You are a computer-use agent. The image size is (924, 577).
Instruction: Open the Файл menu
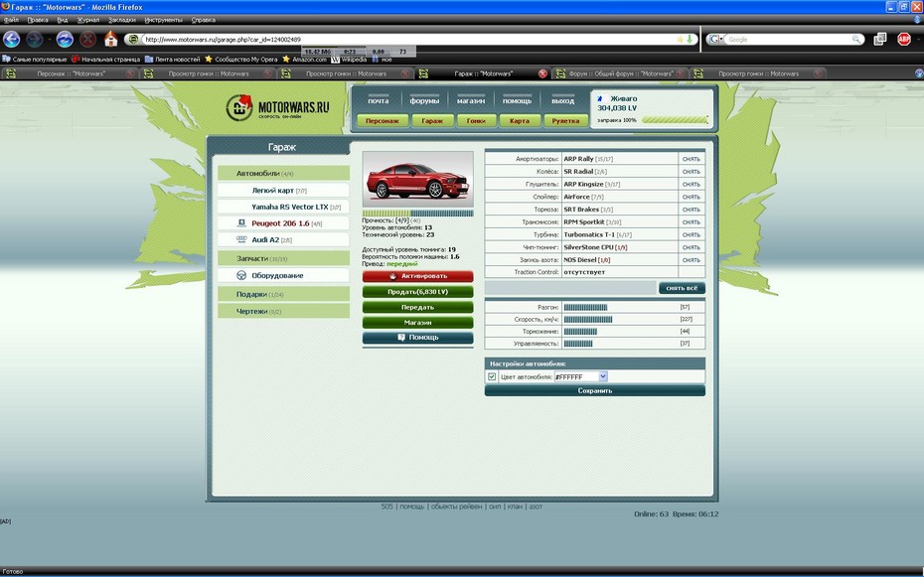pyautogui.click(x=11, y=20)
